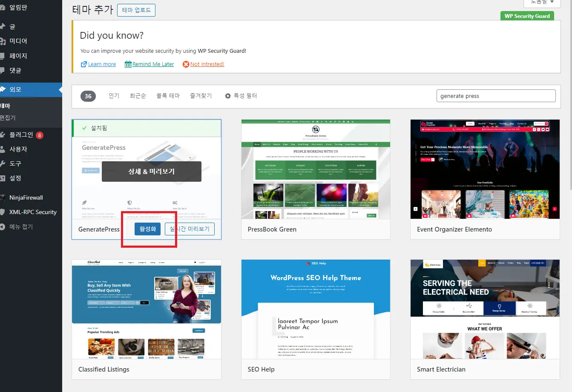
Task: Activate GeneratePress with the 활성화 button
Action: (x=148, y=229)
